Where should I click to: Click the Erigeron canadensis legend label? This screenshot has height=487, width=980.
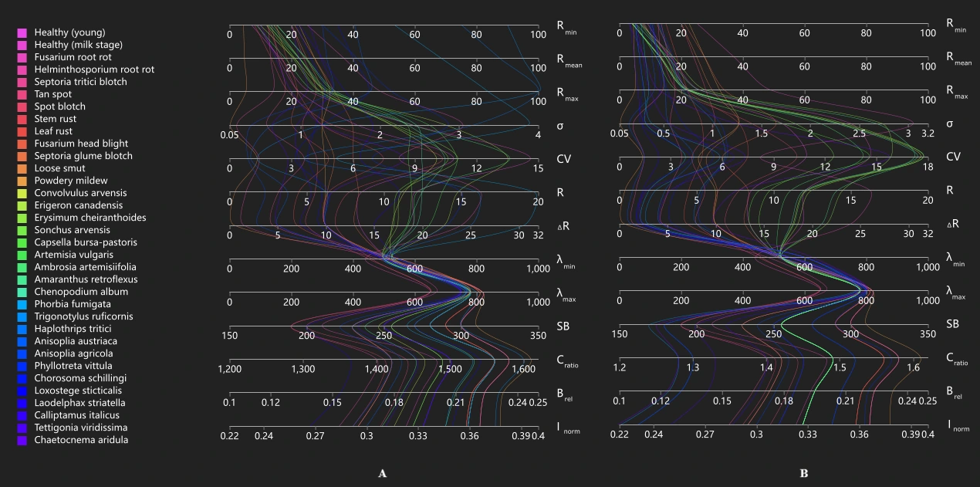[80, 205]
